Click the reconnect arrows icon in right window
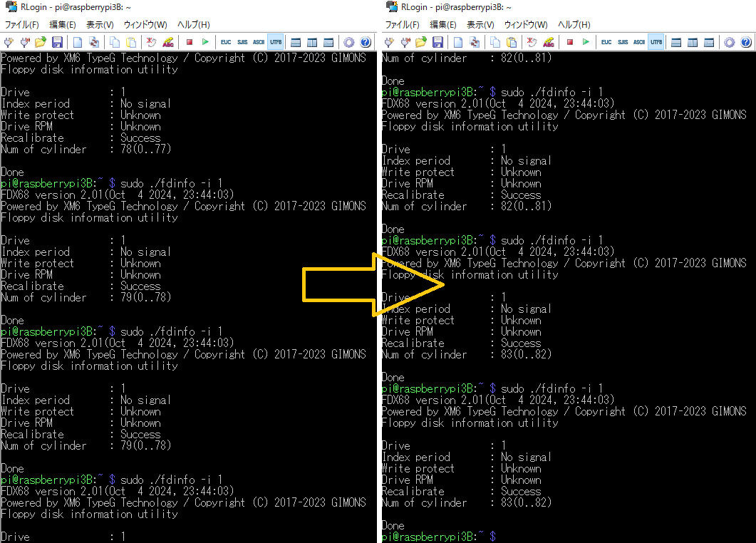756x543 pixels. pos(474,42)
